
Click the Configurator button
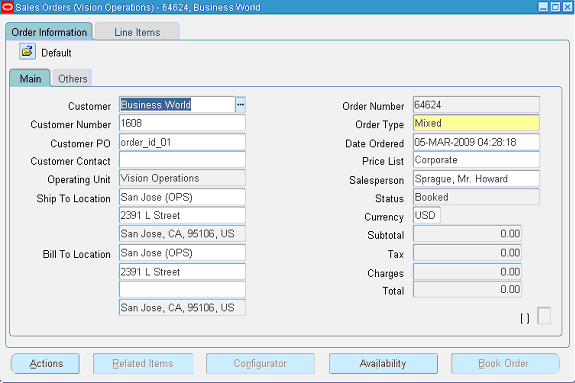tap(260, 364)
